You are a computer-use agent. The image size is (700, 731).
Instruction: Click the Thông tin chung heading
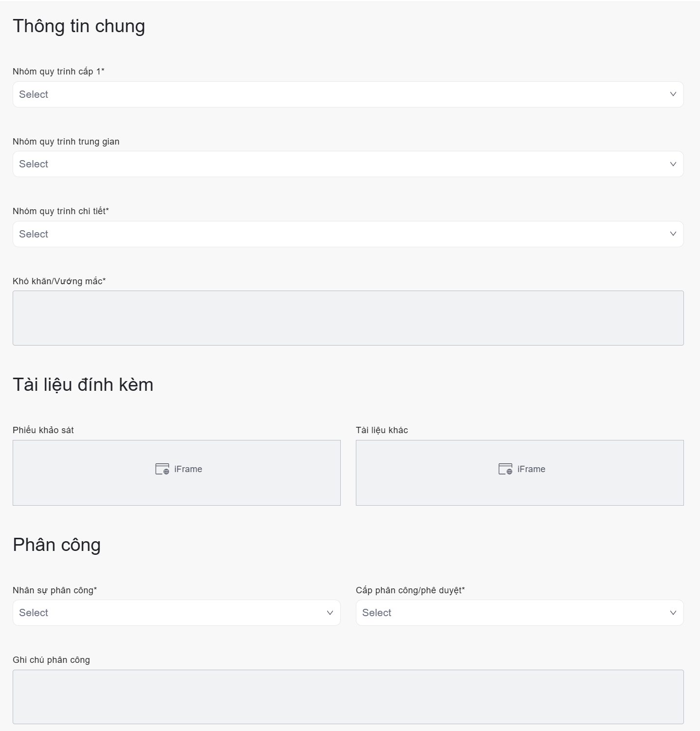(79, 26)
